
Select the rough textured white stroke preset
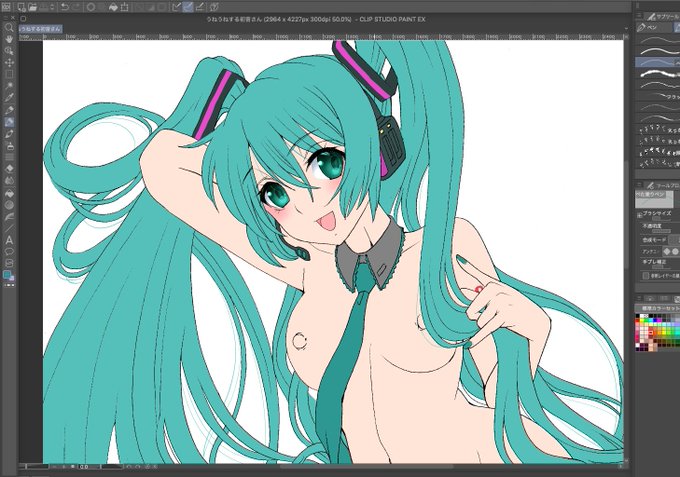click(657, 74)
